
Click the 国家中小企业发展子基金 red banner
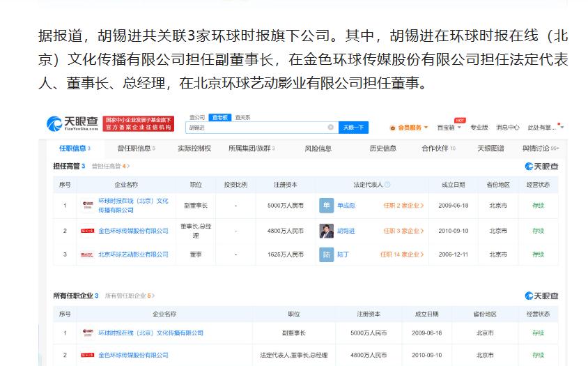pos(139,123)
